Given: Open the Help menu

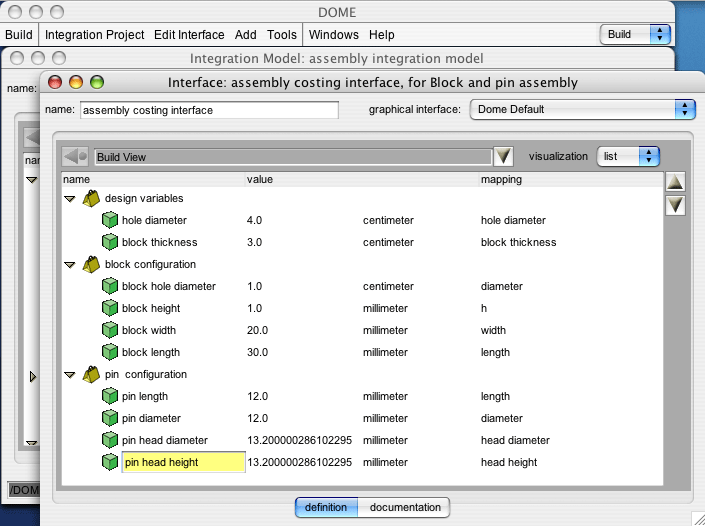Looking at the screenshot, I should click(x=382, y=35).
